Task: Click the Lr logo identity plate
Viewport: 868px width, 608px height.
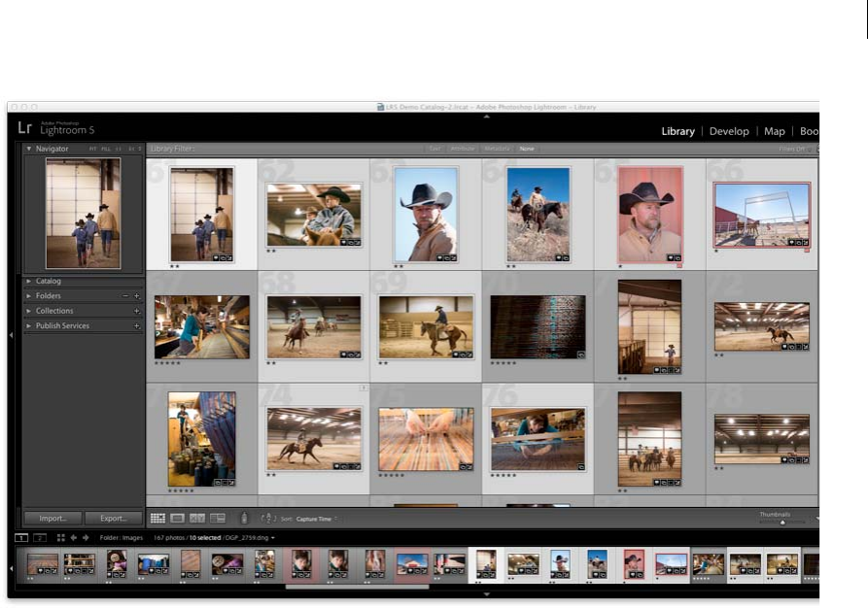Action: [x=25, y=128]
